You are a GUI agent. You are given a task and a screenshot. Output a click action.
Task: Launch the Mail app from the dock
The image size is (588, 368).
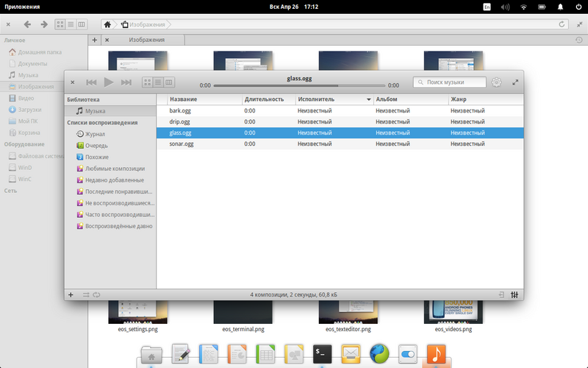[351, 354]
